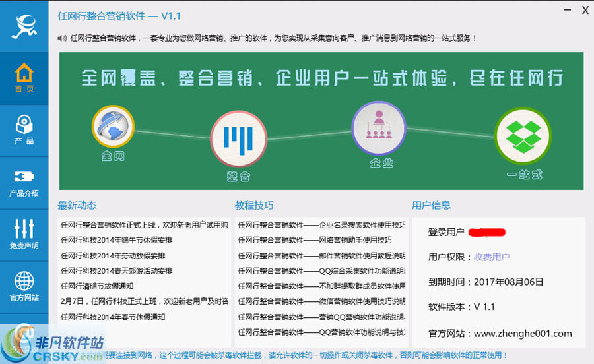Click the 一站式 green box circle icon
594x364 pixels.
point(523,136)
